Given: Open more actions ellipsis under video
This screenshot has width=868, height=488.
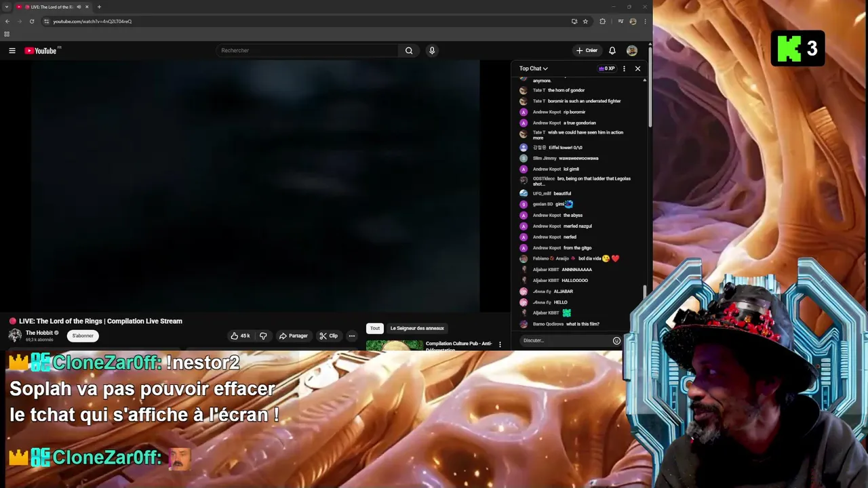Looking at the screenshot, I should [x=351, y=335].
